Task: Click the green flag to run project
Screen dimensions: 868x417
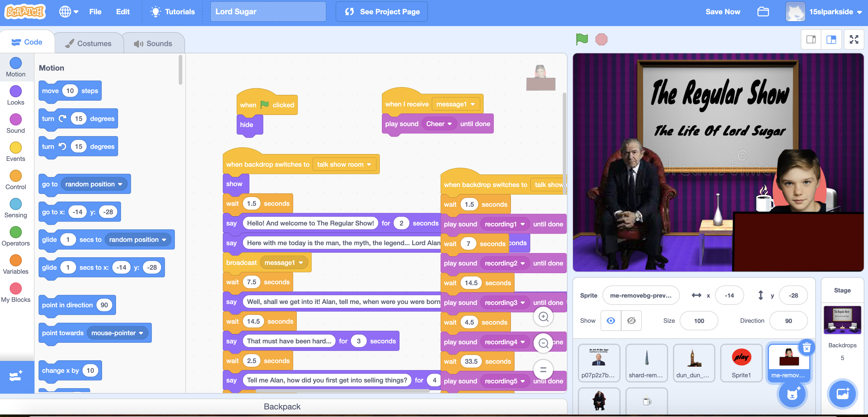Action: 582,39
